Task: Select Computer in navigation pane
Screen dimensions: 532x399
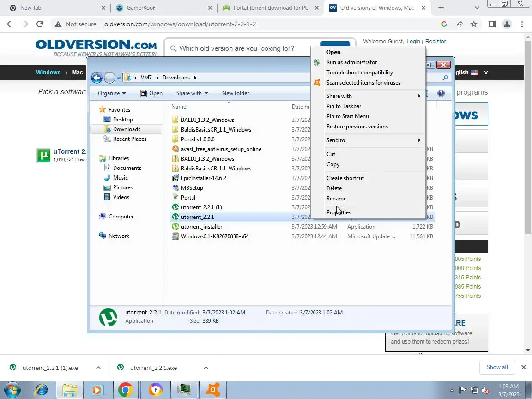Action: coord(116,217)
